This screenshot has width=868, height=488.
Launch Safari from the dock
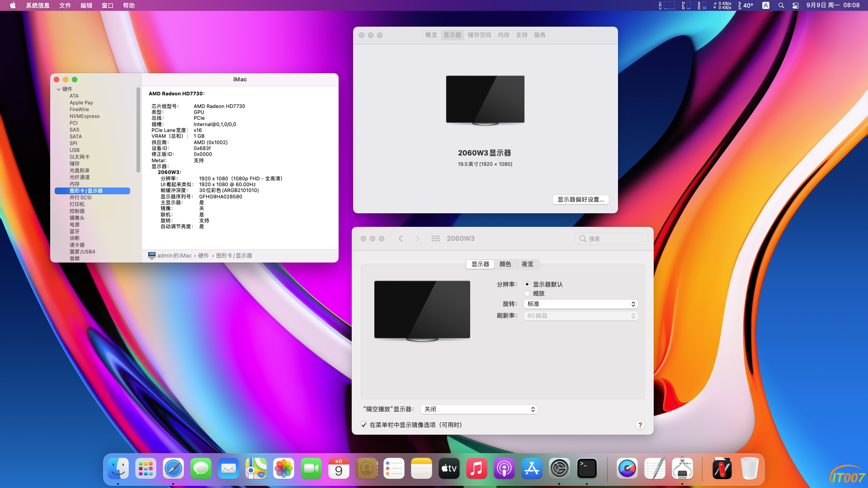click(x=174, y=469)
